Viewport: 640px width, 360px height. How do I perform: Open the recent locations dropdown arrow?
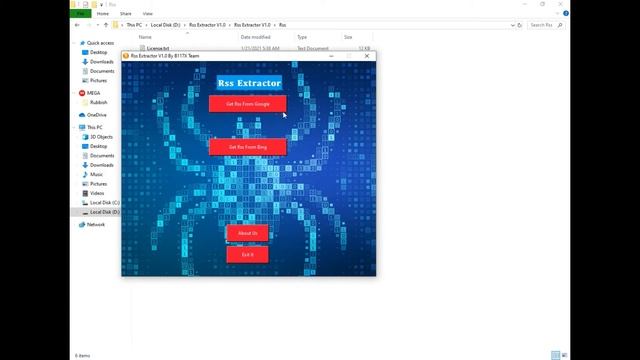tap(98, 25)
